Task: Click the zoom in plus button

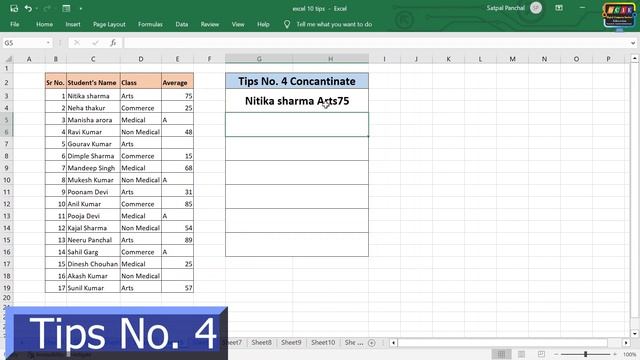Action: (615, 354)
